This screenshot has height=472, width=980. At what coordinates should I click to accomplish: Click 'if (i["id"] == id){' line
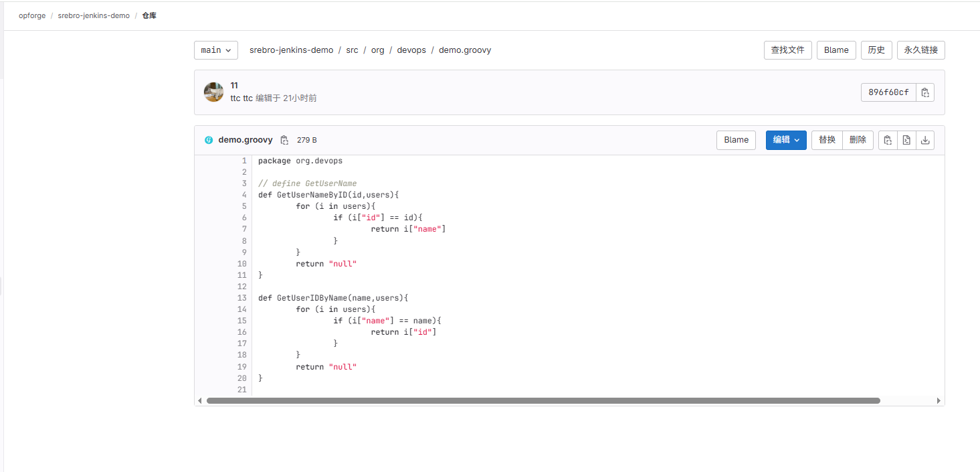378,218
